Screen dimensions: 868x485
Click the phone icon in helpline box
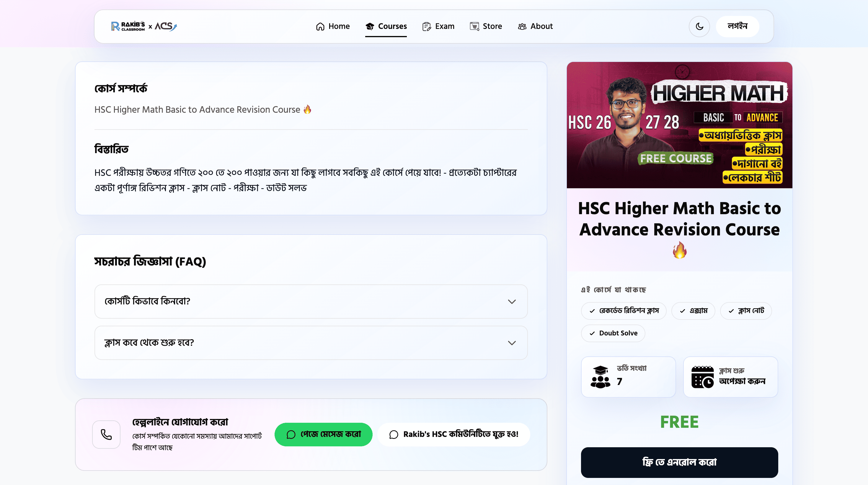click(106, 435)
